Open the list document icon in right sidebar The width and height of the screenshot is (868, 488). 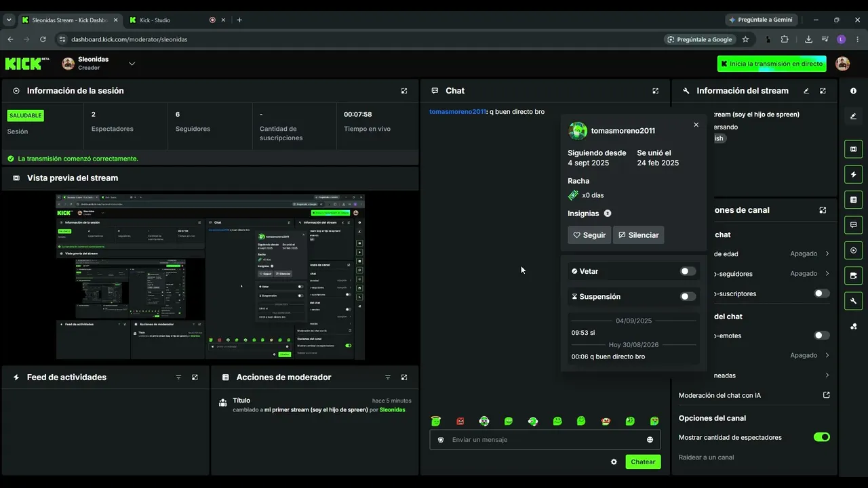click(854, 200)
